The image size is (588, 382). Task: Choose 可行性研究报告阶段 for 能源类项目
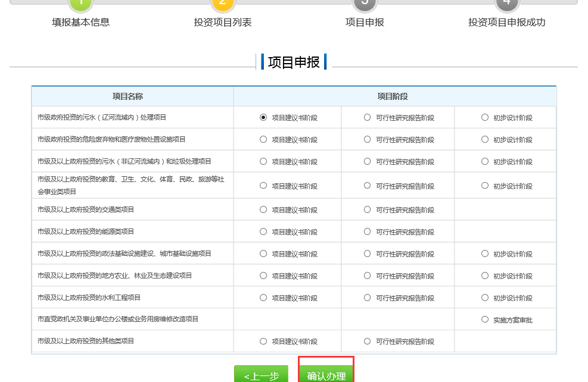(x=367, y=231)
